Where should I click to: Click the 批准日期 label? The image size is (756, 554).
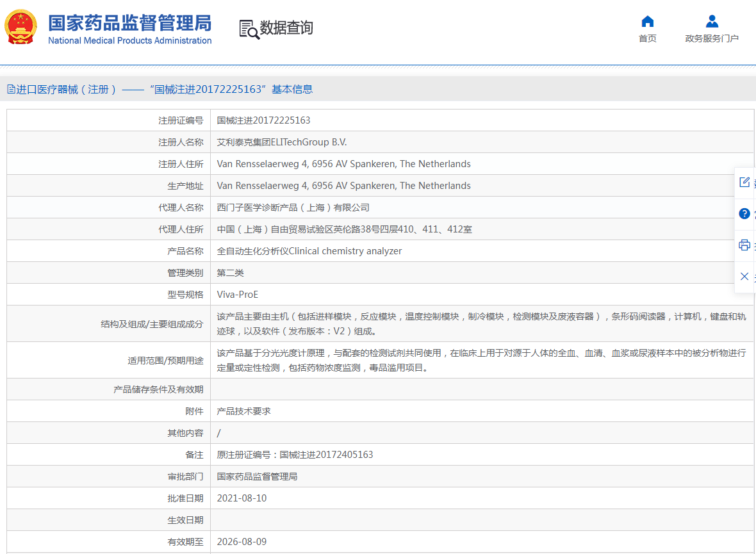[x=185, y=498]
